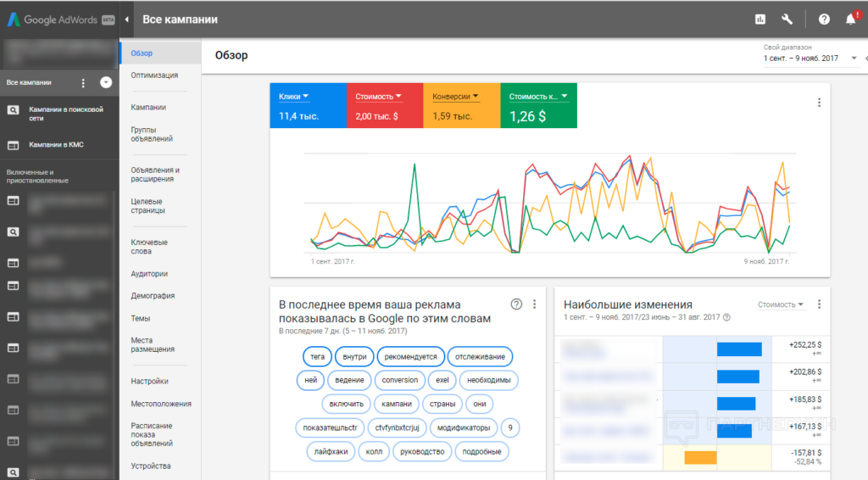This screenshot has height=480, width=868.
Task: Open the wrench tools menu
Action: pos(787,20)
